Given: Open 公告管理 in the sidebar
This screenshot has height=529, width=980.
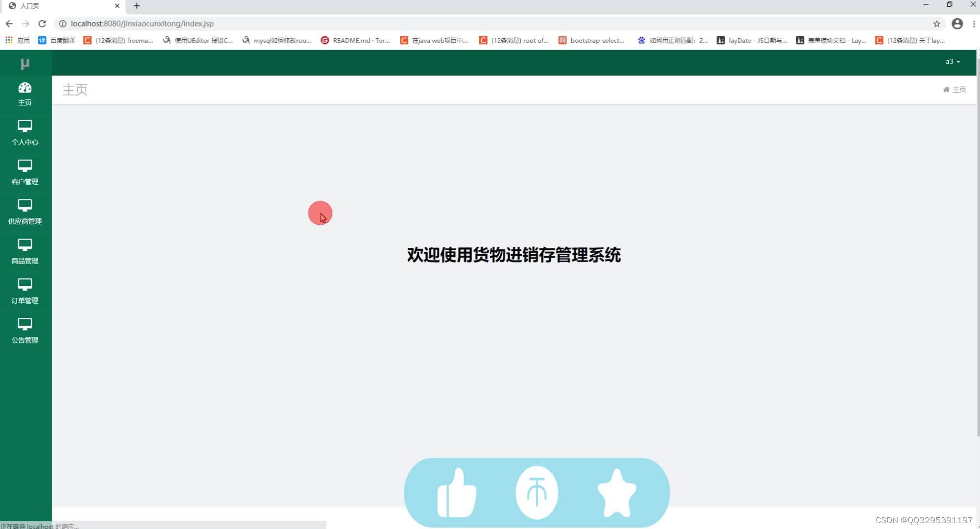Looking at the screenshot, I should [25, 331].
